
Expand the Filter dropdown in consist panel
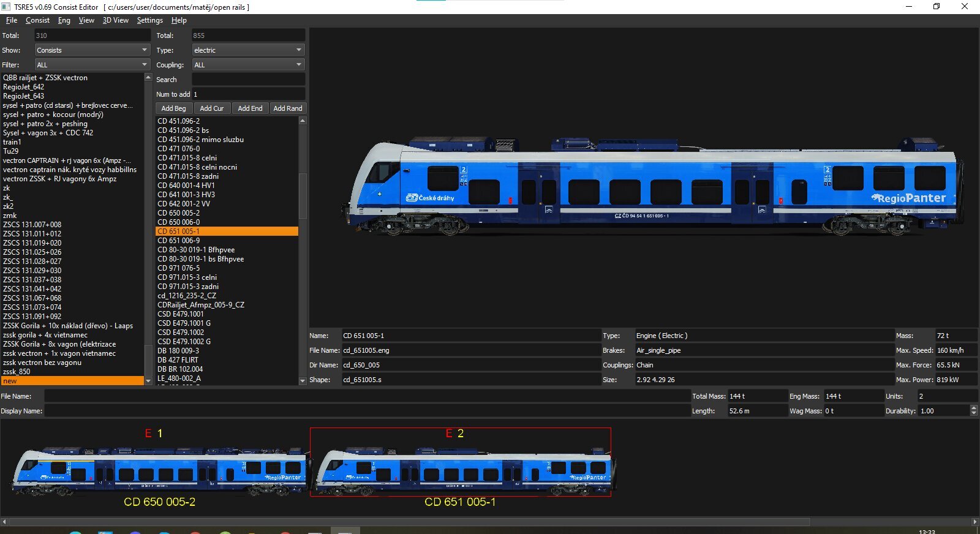[92, 65]
